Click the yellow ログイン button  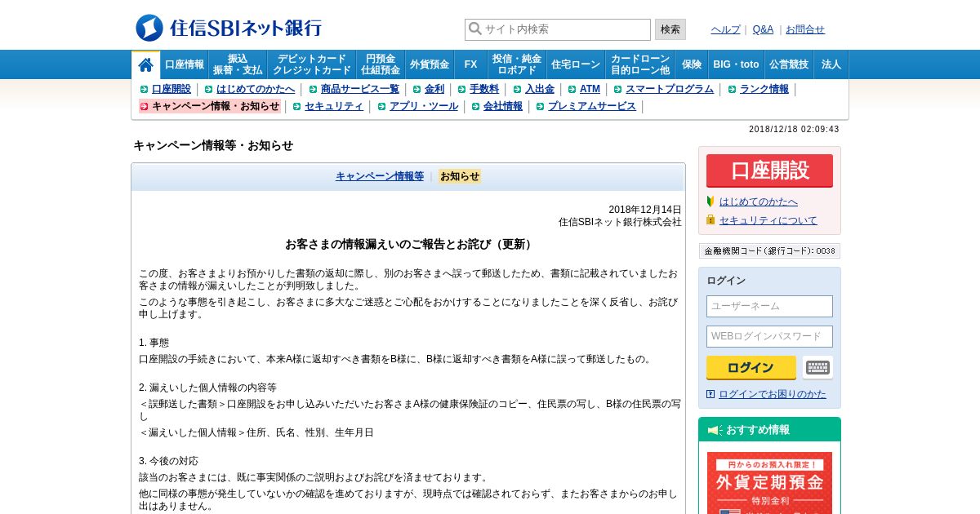pyautogui.click(x=751, y=368)
